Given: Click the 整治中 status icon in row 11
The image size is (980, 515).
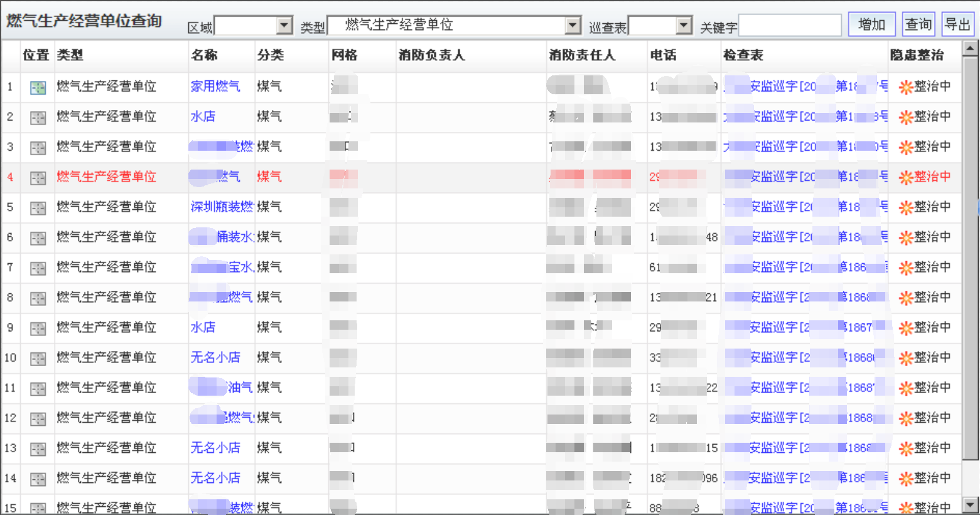Looking at the screenshot, I should coord(905,388).
